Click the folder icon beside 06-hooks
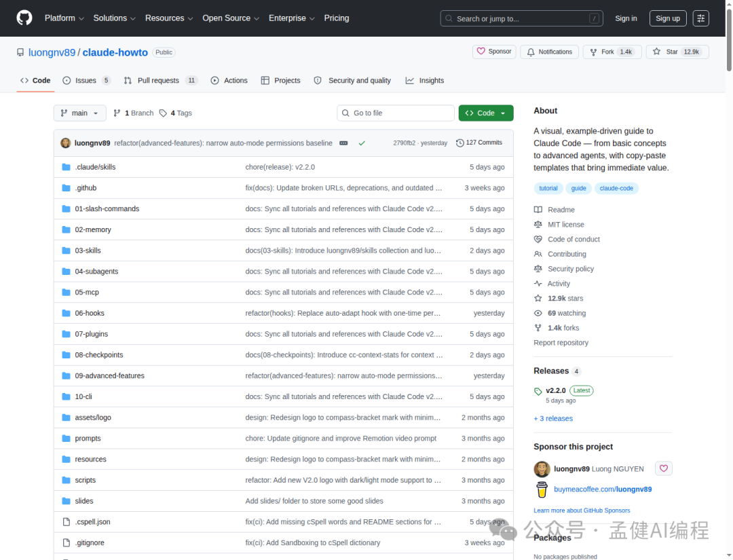This screenshot has height=560, width=733. click(66, 313)
